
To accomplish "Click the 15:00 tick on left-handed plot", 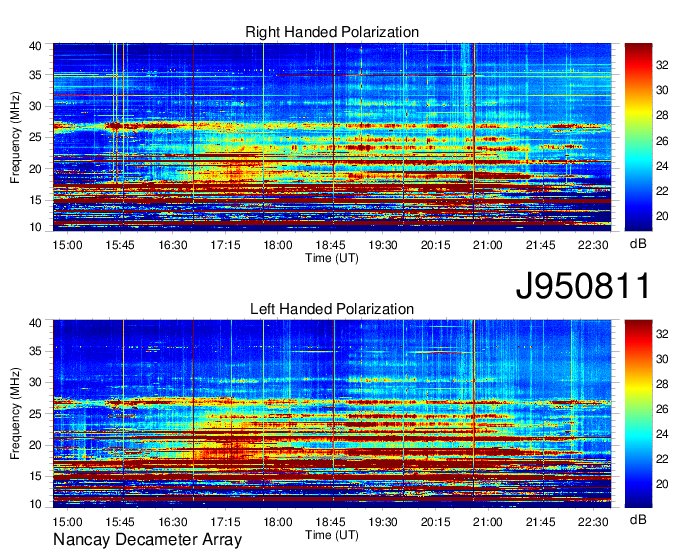I will pyautogui.click(x=68, y=522).
